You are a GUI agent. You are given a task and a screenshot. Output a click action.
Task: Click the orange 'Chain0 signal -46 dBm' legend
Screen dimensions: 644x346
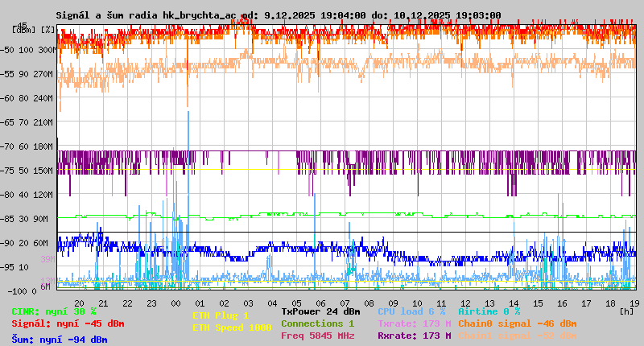(x=517, y=323)
